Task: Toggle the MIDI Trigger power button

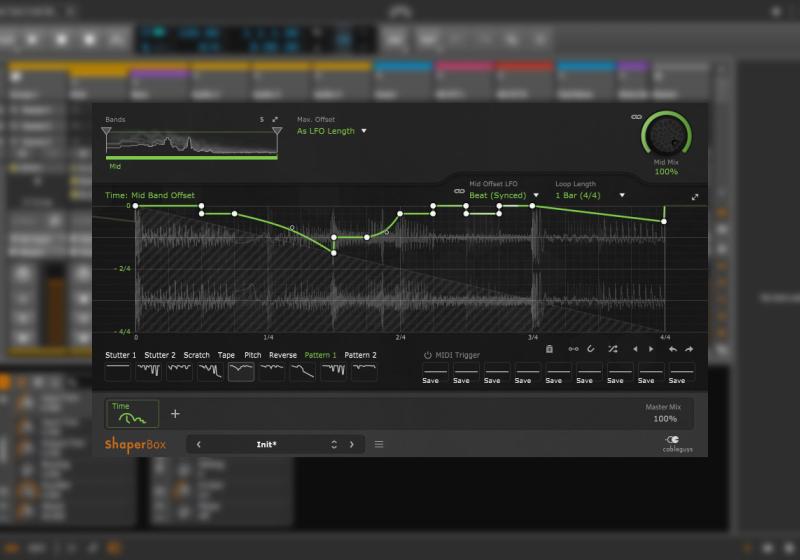Action: coord(428,355)
